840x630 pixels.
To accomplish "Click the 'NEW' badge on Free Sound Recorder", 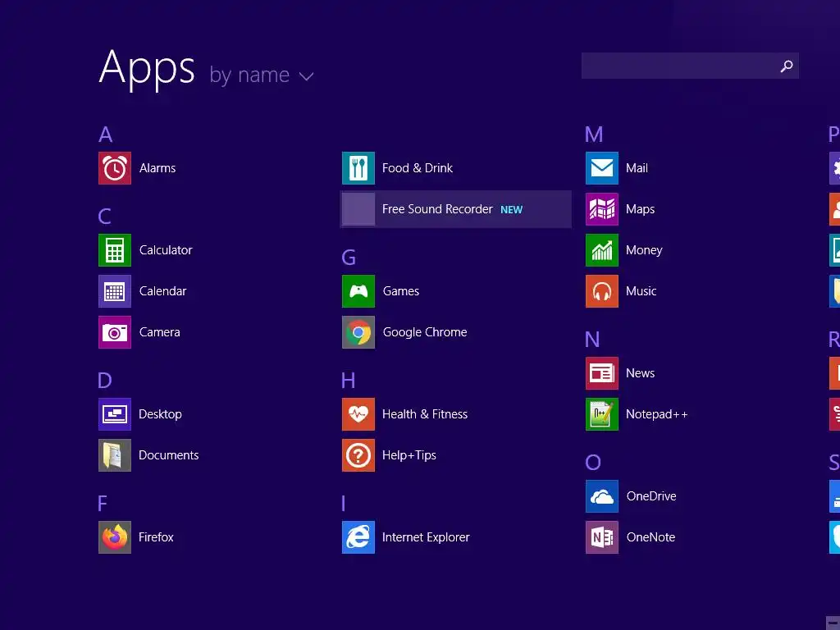I will point(512,210).
